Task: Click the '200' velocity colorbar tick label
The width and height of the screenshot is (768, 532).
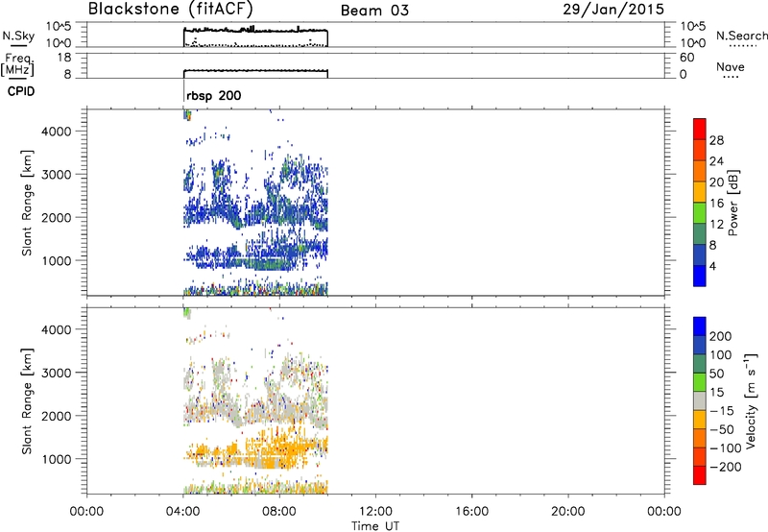Action: [721, 336]
